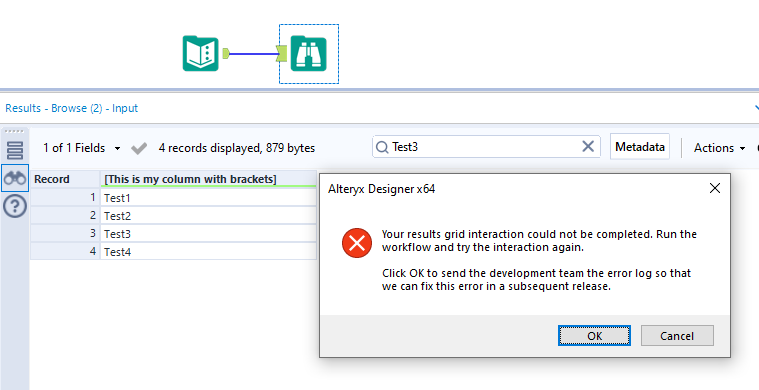The height and width of the screenshot is (390, 759).
Task: Click Cancel in the error dialog
Action: pos(677,336)
